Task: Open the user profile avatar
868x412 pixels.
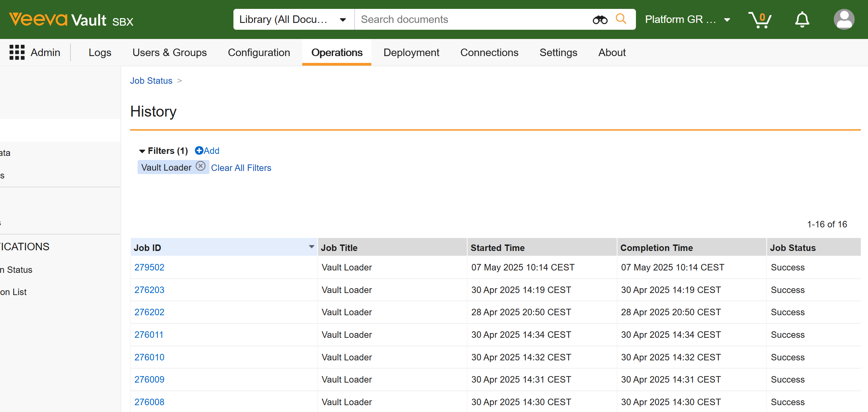Action: coord(844,19)
